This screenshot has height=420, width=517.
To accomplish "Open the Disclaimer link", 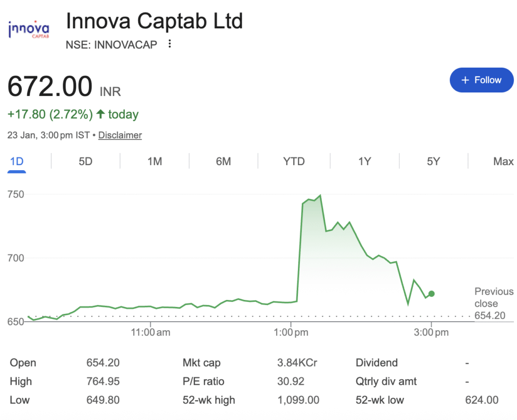I will [x=120, y=135].
